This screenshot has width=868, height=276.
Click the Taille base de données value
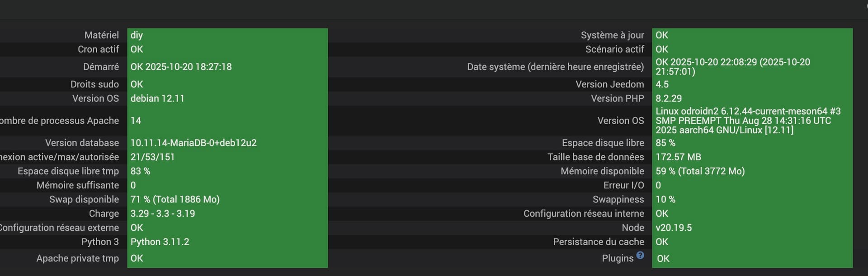(x=678, y=157)
